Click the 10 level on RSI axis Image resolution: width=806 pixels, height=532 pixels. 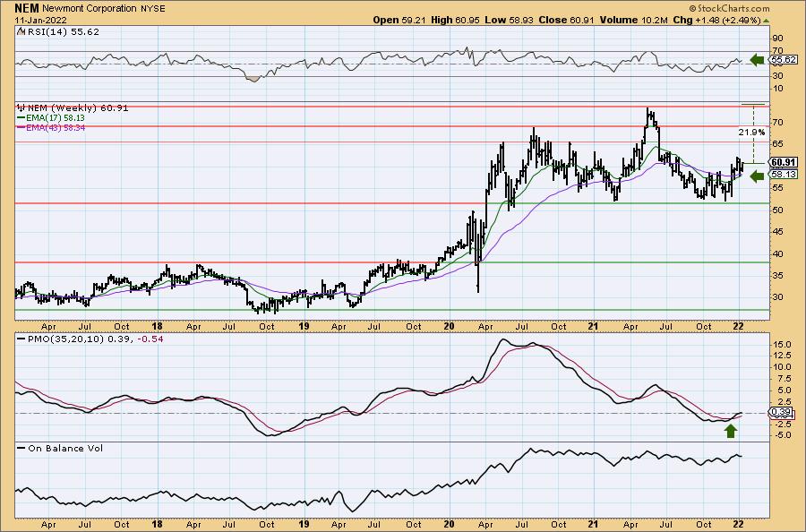(x=777, y=89)
